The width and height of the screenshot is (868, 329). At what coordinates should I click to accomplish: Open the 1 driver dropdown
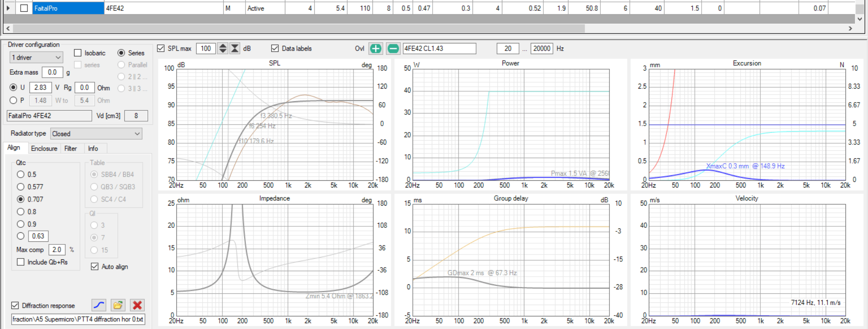tap(36, 57)
